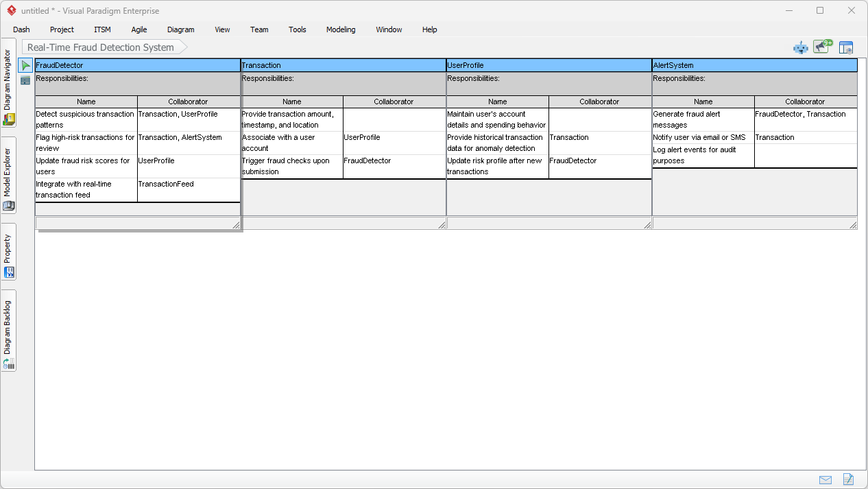The width and height of the screenshot is (868, 489).
Task: Open announcements icon with 9+ badge
Action: [822, 47]
